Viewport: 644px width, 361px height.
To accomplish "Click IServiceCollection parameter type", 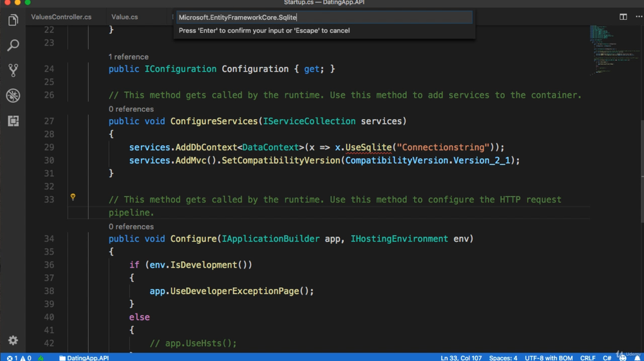I will pyautogui.click(x=309, y=121).
